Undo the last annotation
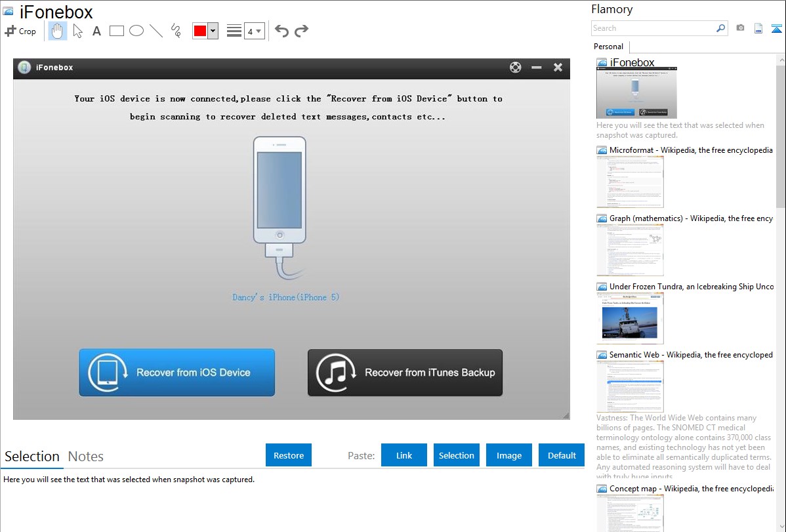This screenshot has width=786, height=532. (x=281, y=31)
